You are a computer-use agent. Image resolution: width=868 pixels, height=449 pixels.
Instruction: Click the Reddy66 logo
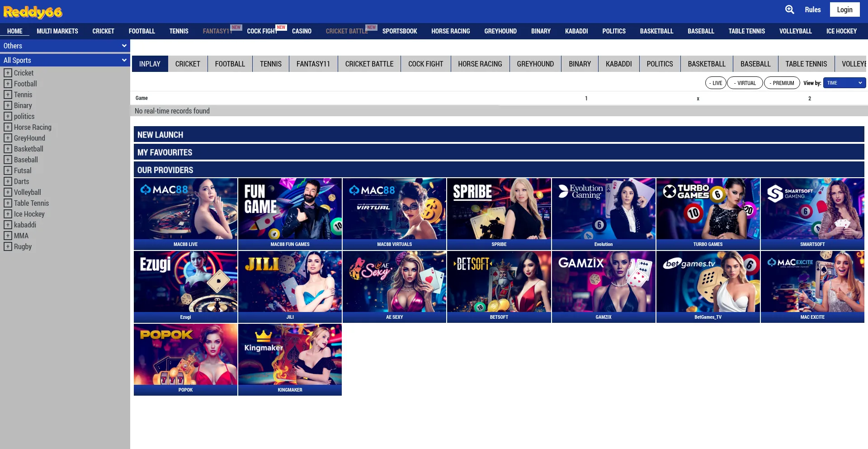click(33, 12)
